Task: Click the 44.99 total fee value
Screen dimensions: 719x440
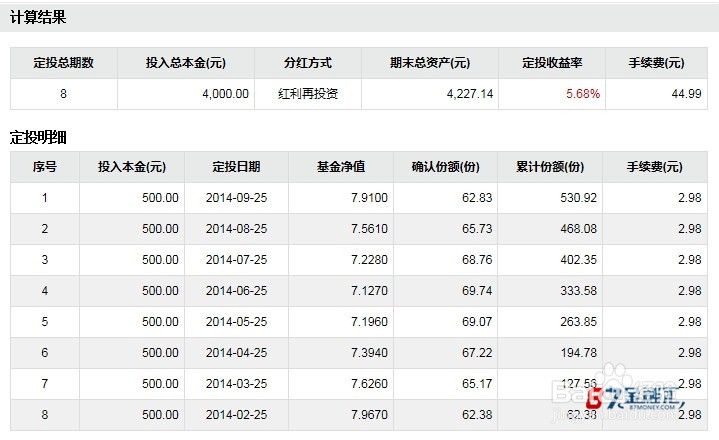Action: 686,94
